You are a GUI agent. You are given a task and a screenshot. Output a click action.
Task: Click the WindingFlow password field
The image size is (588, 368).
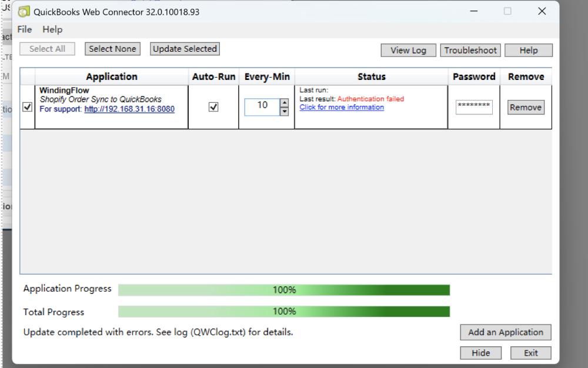coord(474,107)
